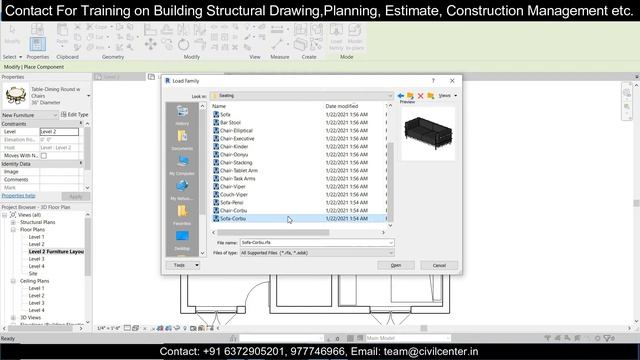Click Cancel in Load Family dialog
This screenshot has height=360, width=640.
coord(439,265)
